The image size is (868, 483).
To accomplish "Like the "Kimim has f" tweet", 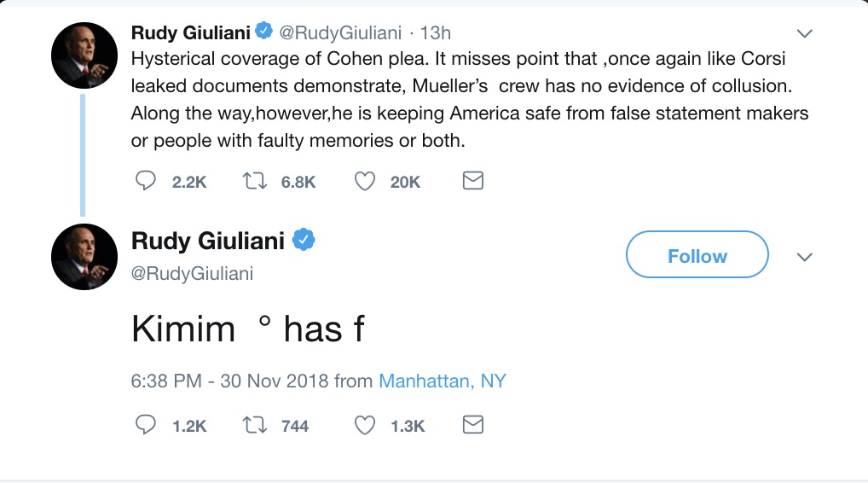I will [365, 425].
